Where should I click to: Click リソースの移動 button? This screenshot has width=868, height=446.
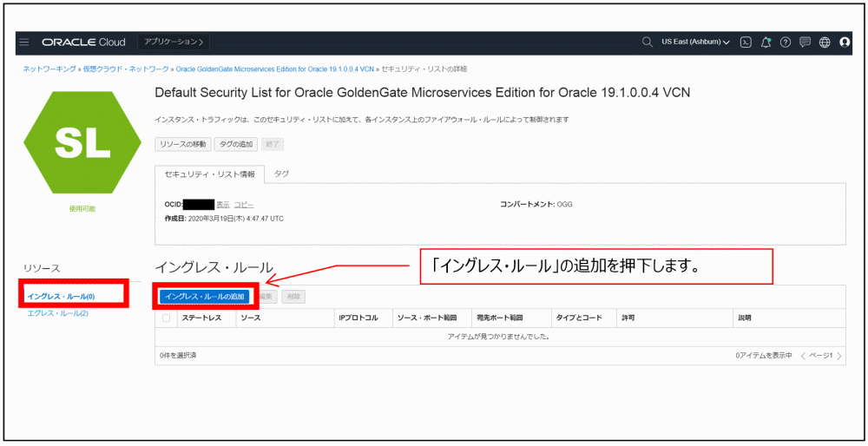182,144
